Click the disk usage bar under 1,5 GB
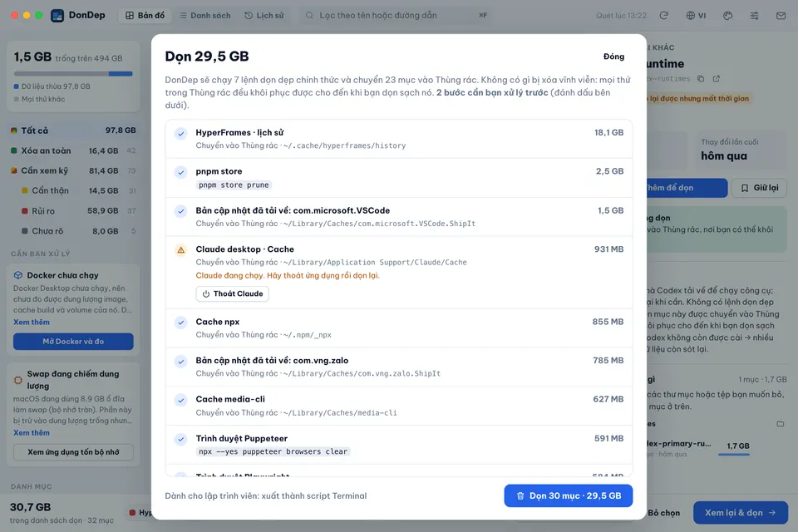The width and height of the screenshot is (798, 532). tap(73, 74)
